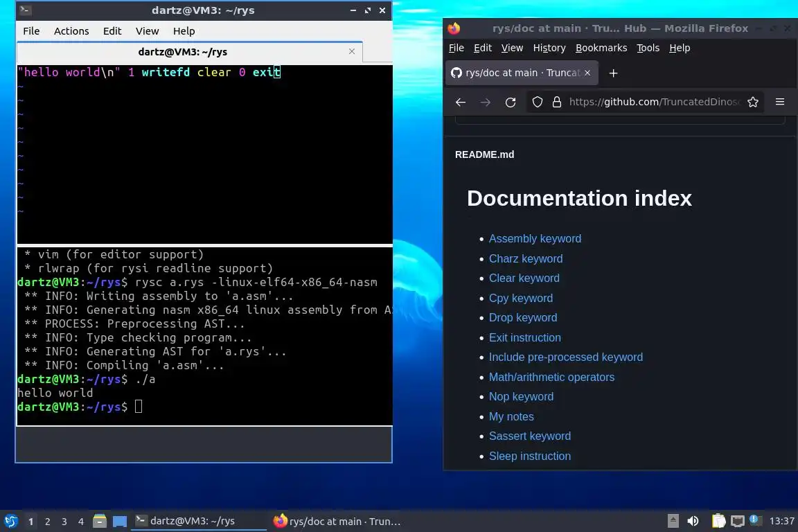Open Assembly keyword link
This screenshot has height=532, width=798.
[535, 239]
